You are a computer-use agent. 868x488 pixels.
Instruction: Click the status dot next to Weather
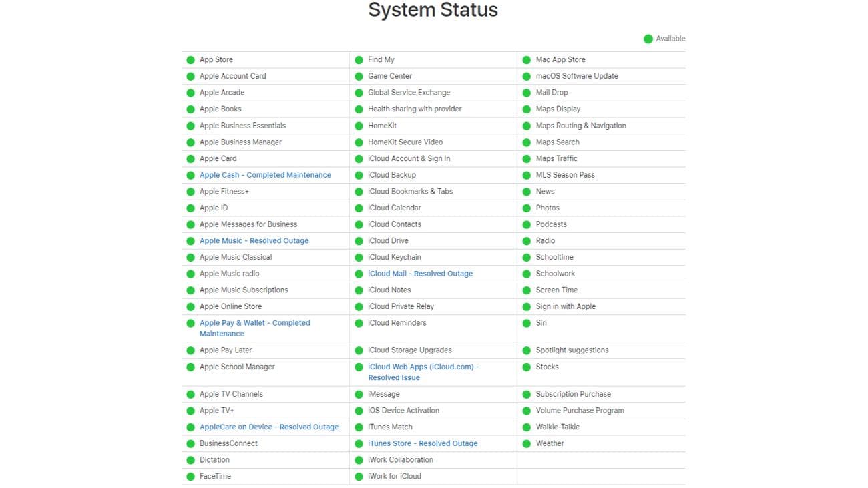point(527,443)
